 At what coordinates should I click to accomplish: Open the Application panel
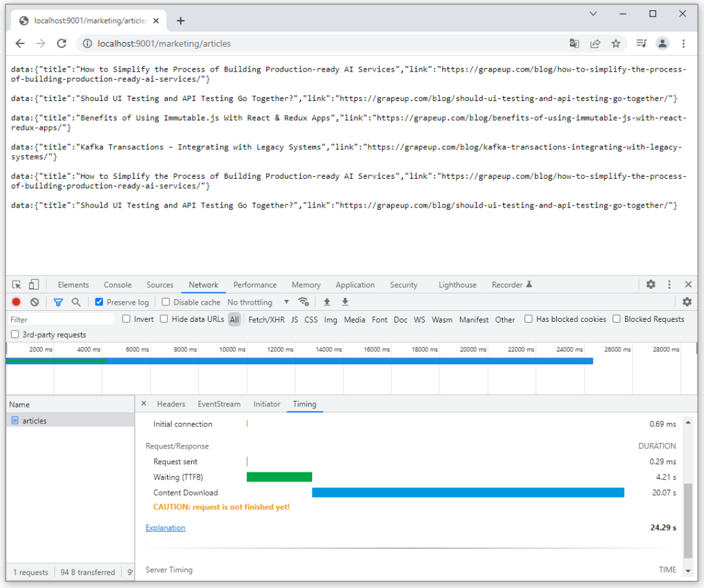pyautogui.click(x=355, y=285)
